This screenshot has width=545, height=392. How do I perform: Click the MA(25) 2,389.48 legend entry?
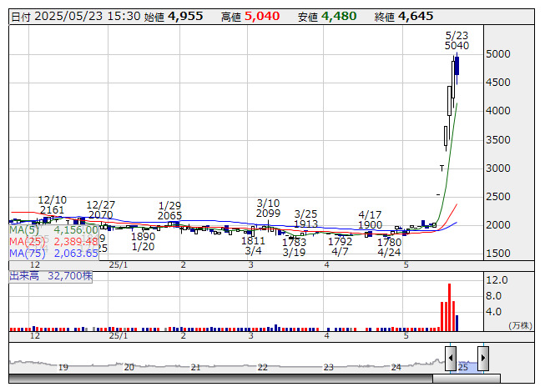click(53, 242)
